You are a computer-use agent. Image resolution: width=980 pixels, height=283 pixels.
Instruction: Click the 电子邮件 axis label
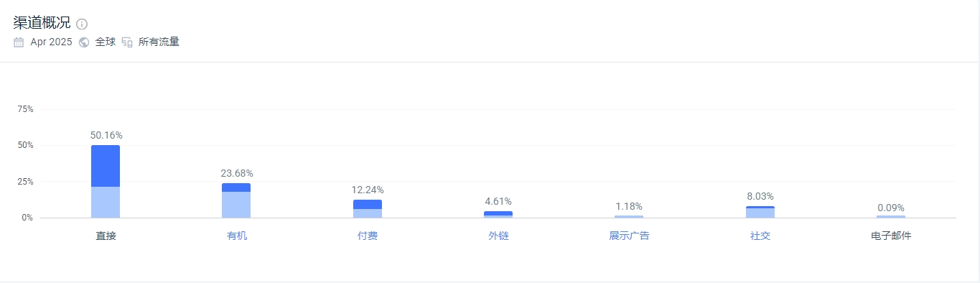pos(891,236)
